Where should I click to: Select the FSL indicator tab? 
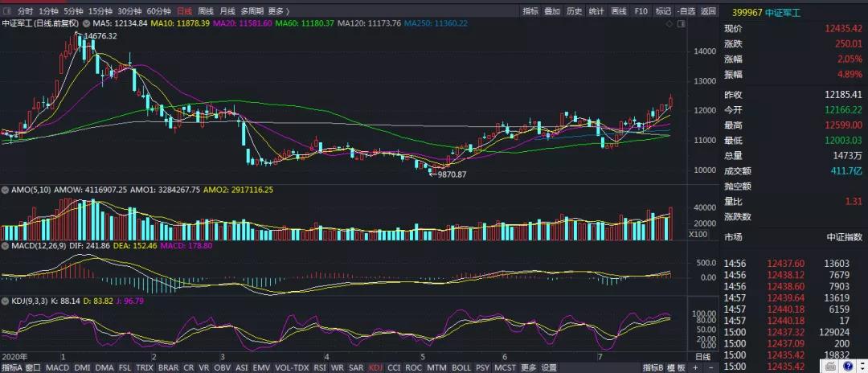click(x=125, y=367)
